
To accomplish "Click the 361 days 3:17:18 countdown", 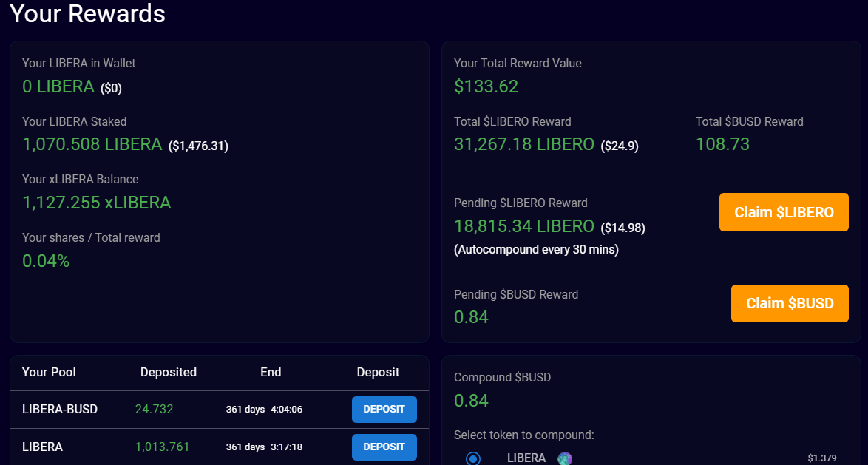I will pyautogui.click(x=264, y=447).
